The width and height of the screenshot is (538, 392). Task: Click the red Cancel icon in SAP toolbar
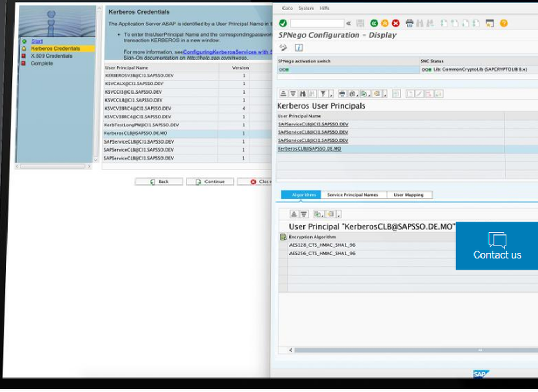point(395,23)
